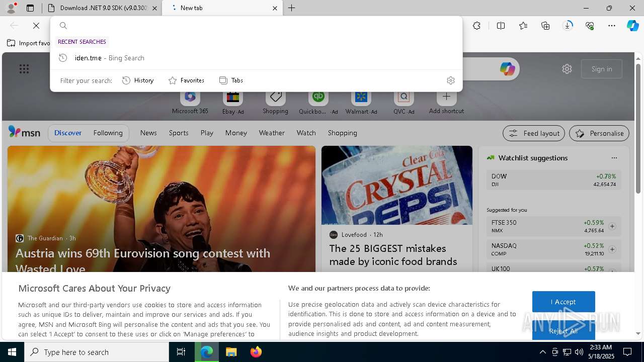The height and width of the screenshot is (362, 644).
Task: Open Task View on the taskbar
Action: (181, 352)
